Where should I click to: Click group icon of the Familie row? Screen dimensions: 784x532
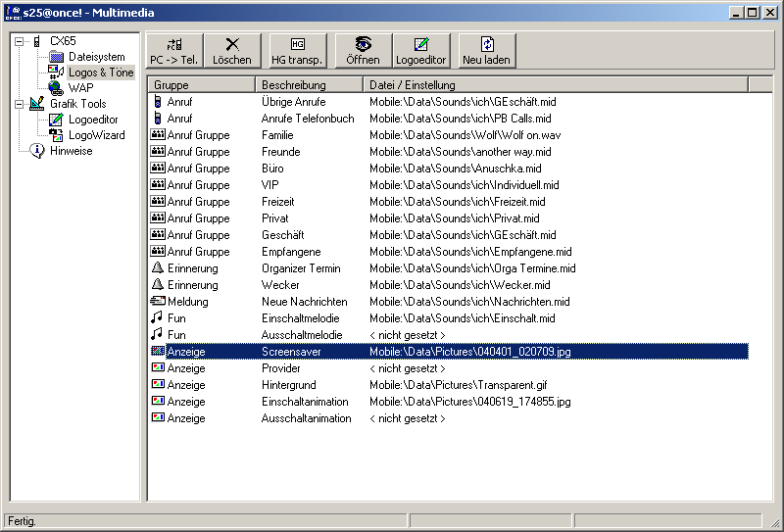tap(158, 134)
